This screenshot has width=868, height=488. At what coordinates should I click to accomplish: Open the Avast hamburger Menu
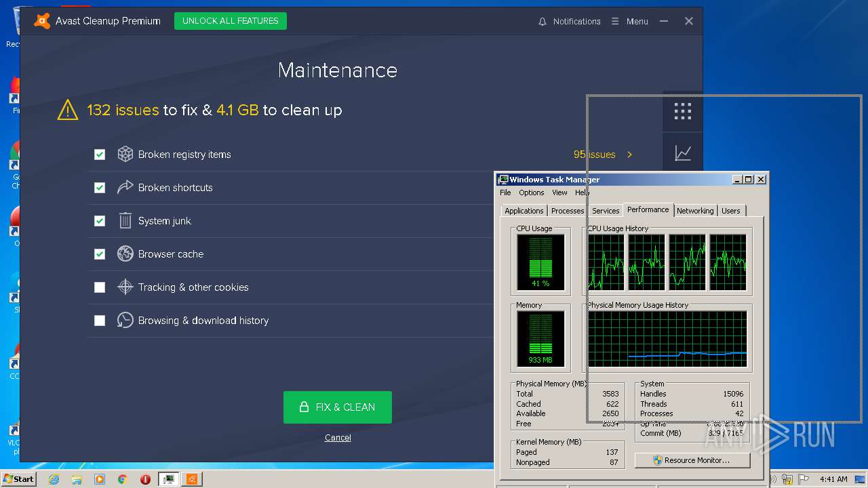pos(629,22)
